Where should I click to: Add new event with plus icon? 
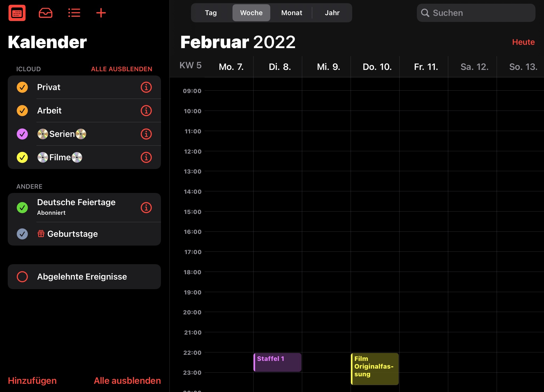101,13
